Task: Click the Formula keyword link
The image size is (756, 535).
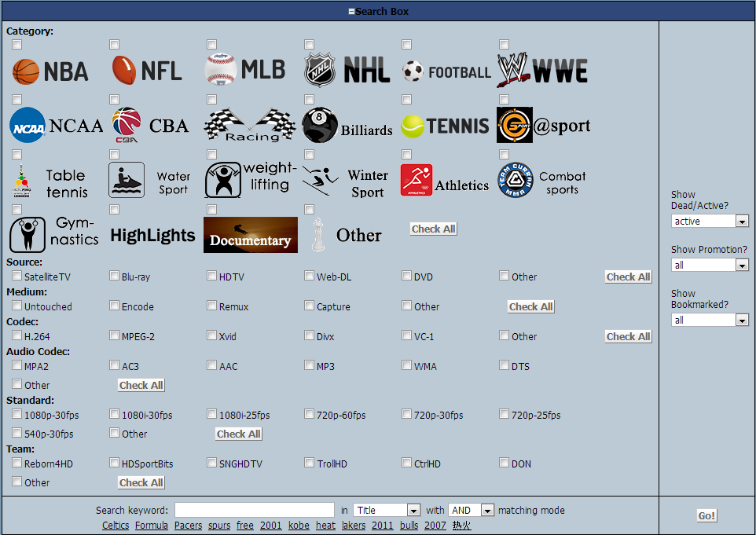Action: tap(152, 526)
